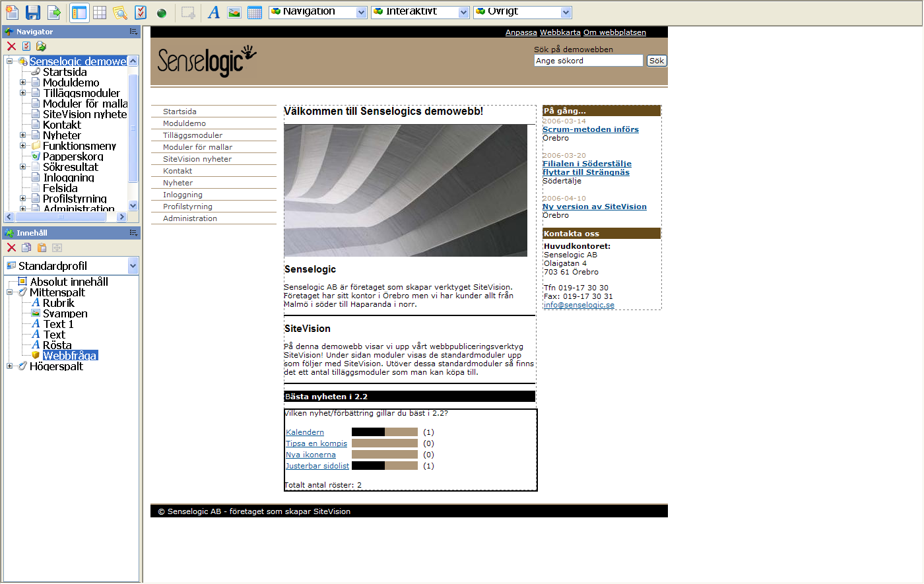Viewport: 924px width, 584px height.
Task: Insert an image module from the toolbar
Action: pyautogui.click(x=234, y=12)
